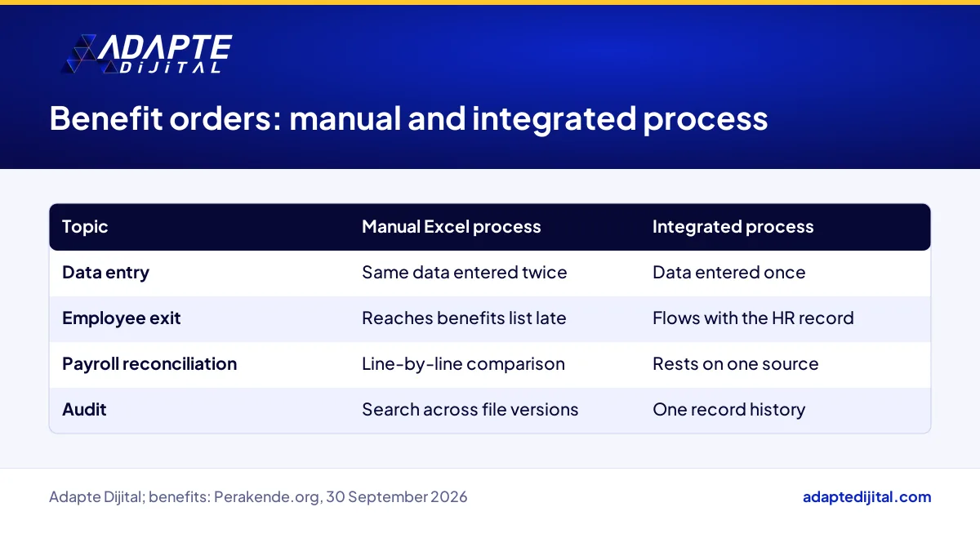The width and height of the screenshot is (980, 538).
Task: Click the Adapte Dijital logo
Action: [147, 54]
